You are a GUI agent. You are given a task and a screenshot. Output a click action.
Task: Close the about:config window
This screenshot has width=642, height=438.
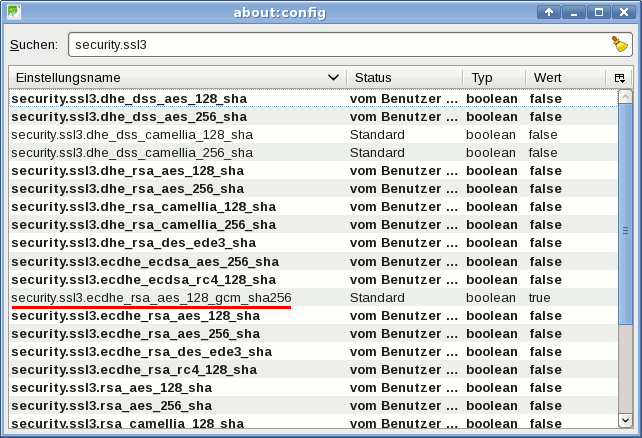[x=624, y=12]
